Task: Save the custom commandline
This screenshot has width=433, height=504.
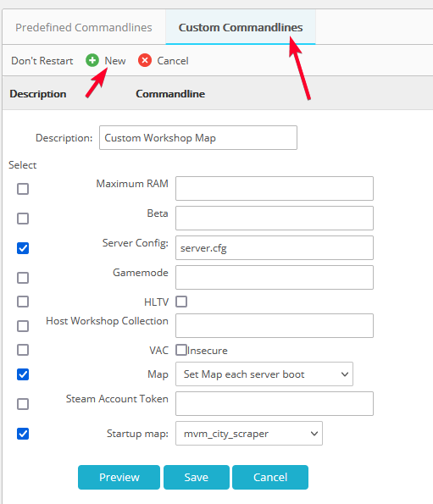Action: [x=197, y=478]
